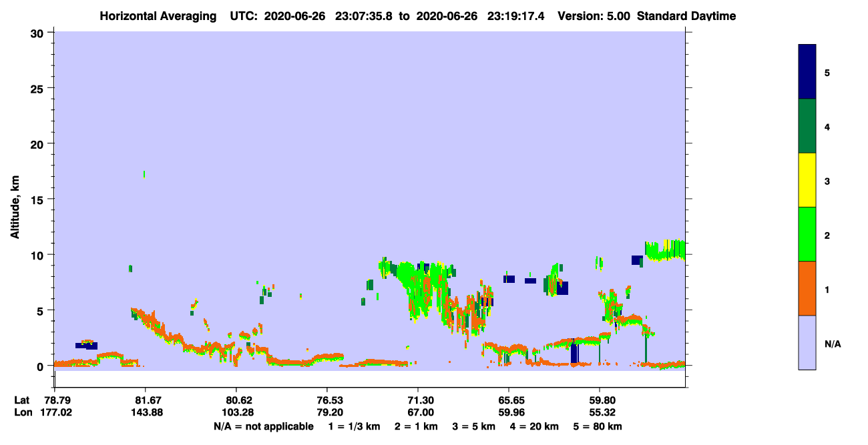Viewport: 868px width, 445px height.
Task: Click the colorbar label '5'
Action: pos(827,72)
